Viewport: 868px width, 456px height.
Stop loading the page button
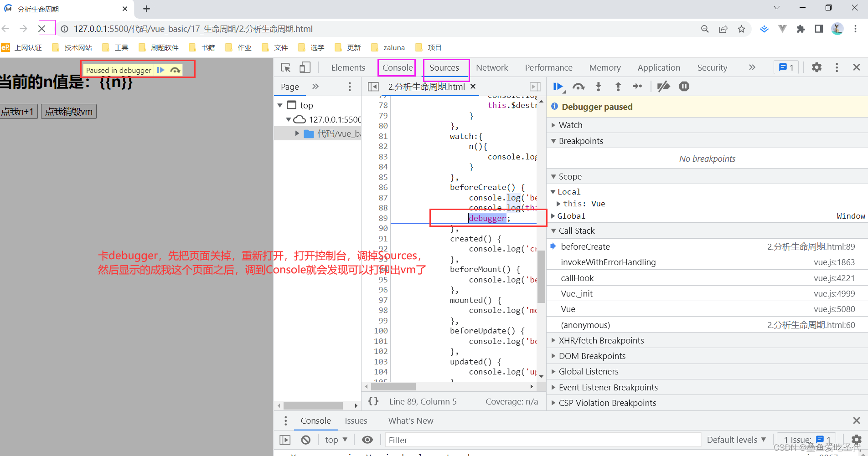(x=42, y=29)
